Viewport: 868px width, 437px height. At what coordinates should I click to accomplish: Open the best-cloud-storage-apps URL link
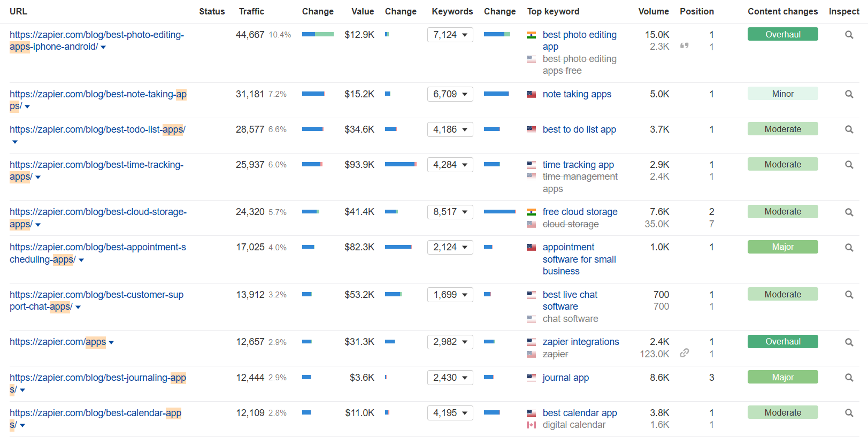click(x=98, y=218)
